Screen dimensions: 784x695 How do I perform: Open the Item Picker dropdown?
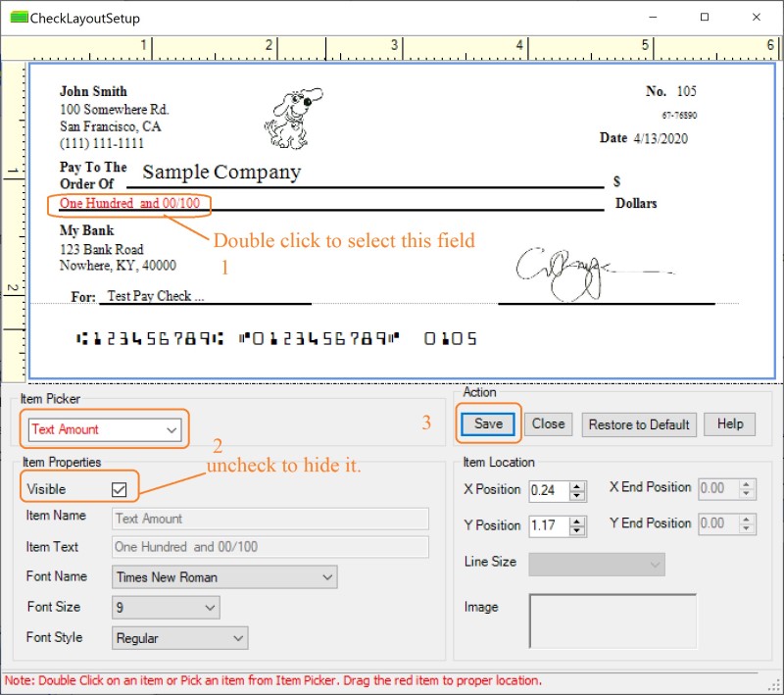pyautogui.click(x=171, y=429)
